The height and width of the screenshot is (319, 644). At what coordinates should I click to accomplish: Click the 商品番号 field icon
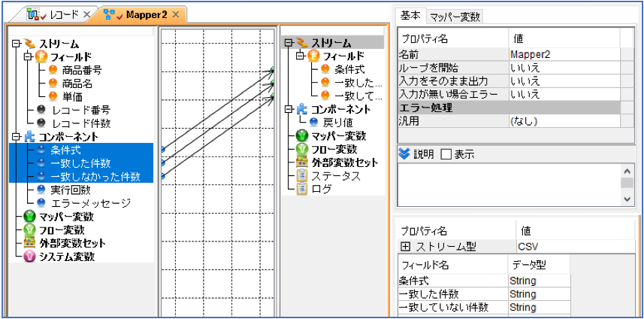[x=52, y=70]
